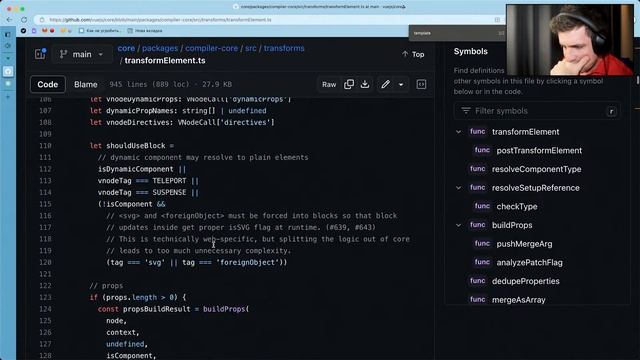Screen dimensions: 640x360
Task: Click the second browser sidebar icon
Action: point(8,46)
